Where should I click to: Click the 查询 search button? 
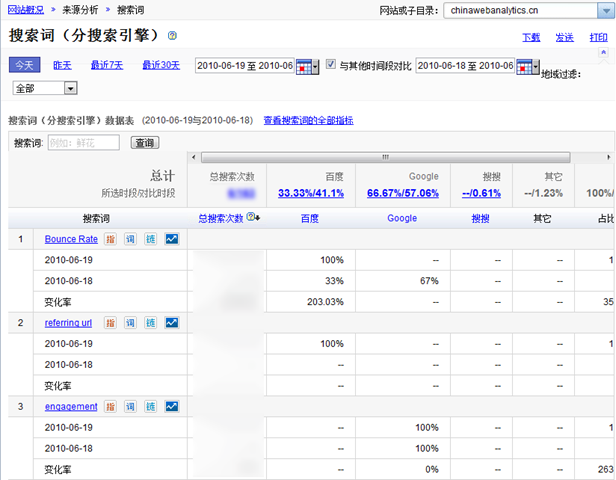(x=145, y=143)
